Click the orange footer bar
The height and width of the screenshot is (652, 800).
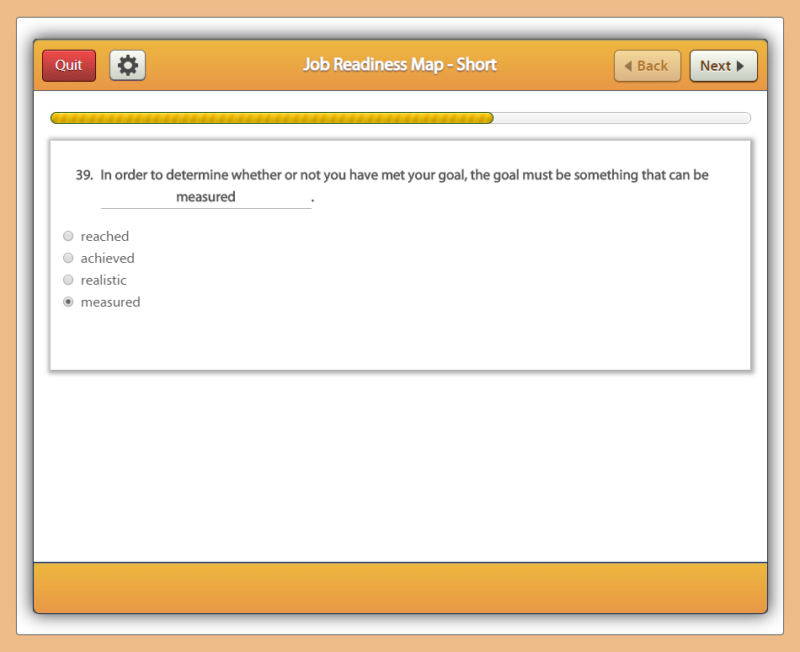pos(400,587)
